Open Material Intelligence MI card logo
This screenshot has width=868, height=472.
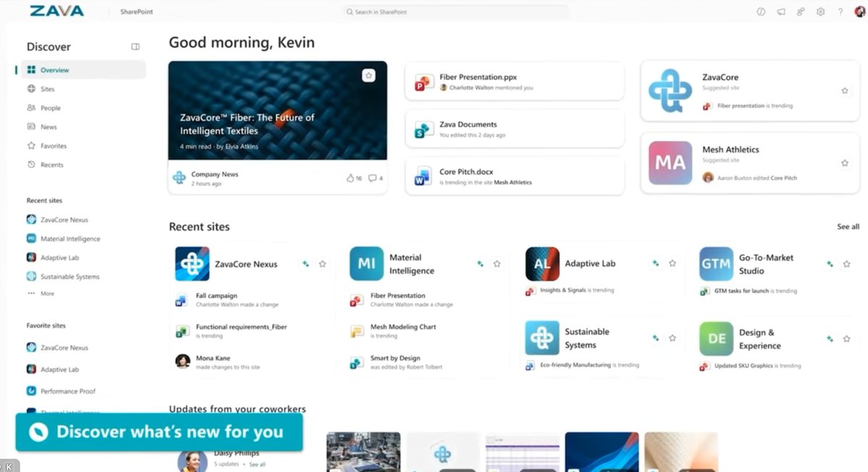(367, 264)
